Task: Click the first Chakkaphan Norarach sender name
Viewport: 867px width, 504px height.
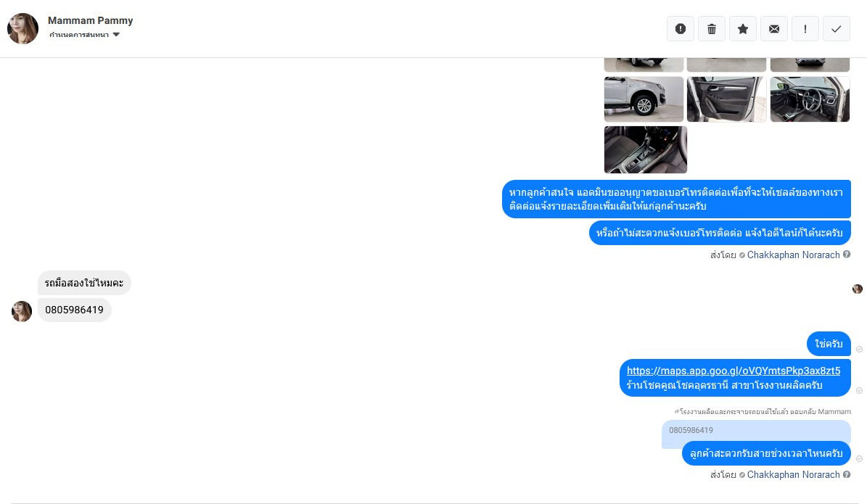Action: coord(793,255)
